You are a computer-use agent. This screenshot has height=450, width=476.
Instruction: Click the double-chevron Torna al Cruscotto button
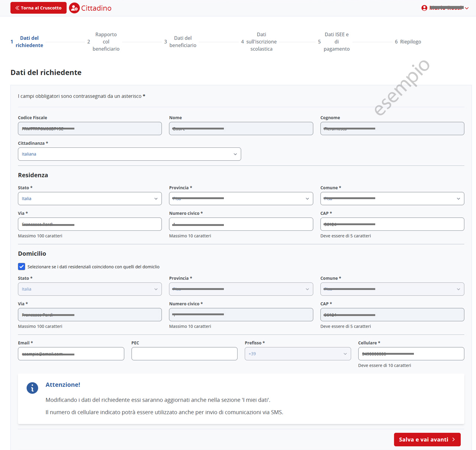coord(38,8)
